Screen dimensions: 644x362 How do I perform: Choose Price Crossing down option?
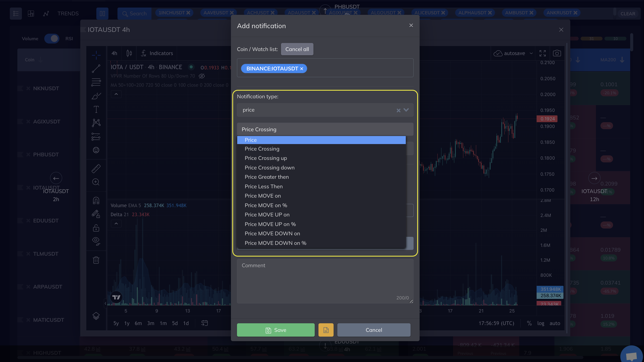321,168
